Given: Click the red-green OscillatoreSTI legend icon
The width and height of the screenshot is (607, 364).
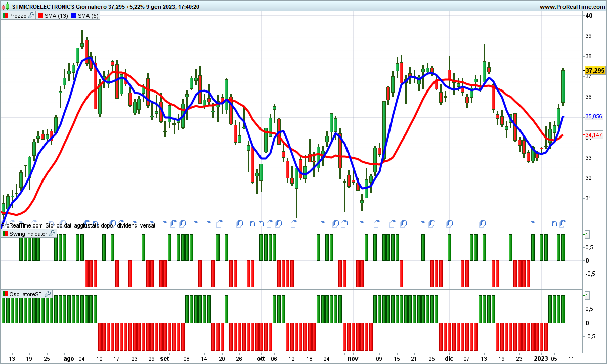Looking at the screenshot, I should [5, 294].
